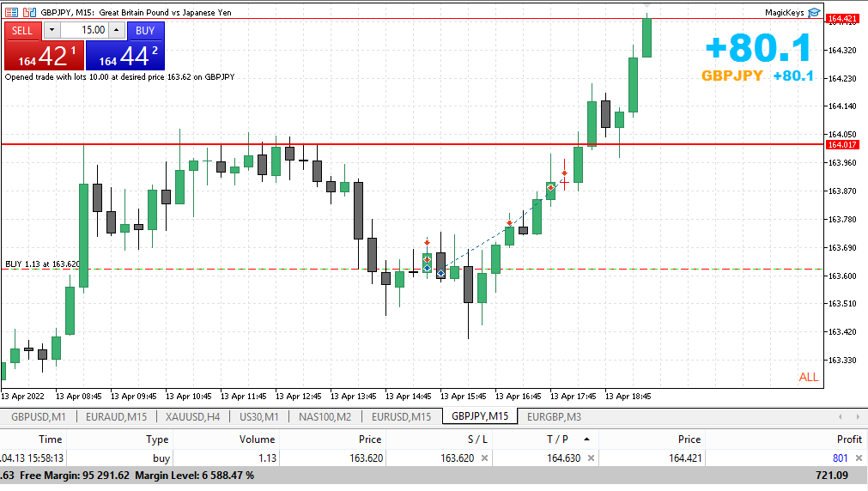Click the chart candlestick icon beside GBPJPY title
This screenshot has width=868, height=491.
pos(29,12)
